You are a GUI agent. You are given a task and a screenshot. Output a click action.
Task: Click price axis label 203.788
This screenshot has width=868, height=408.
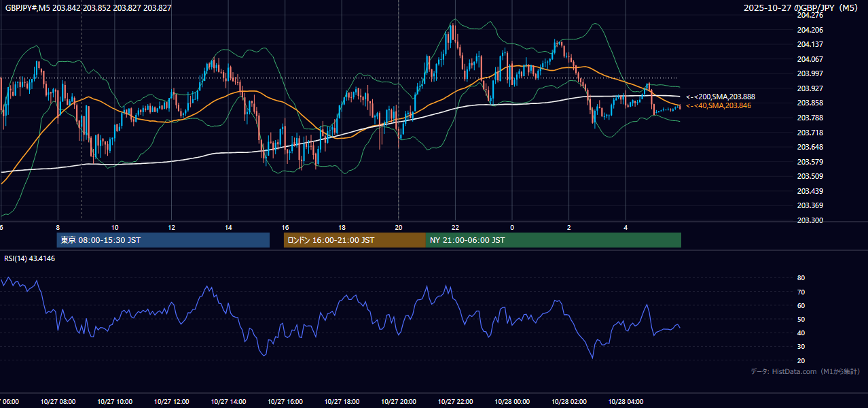pos(810,118)
